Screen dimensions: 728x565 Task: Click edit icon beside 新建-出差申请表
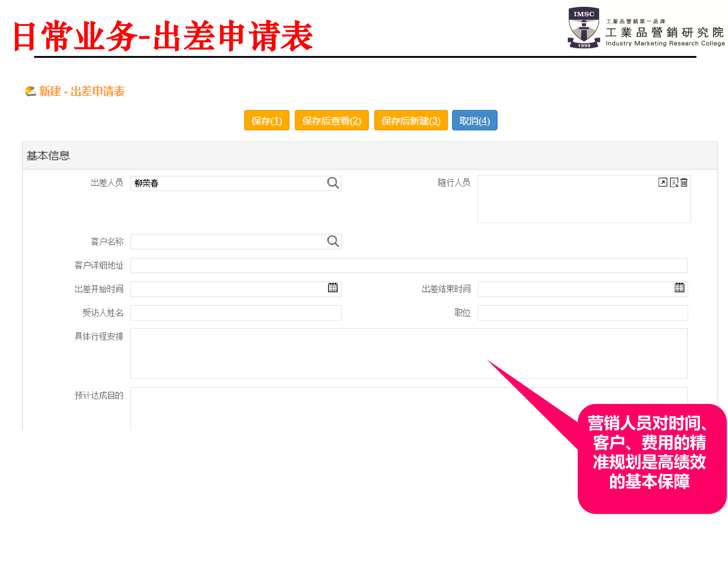[x=31, y=91]
